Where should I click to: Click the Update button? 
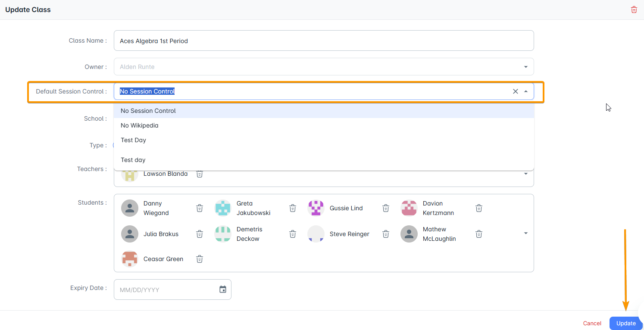tap(626, 323)
